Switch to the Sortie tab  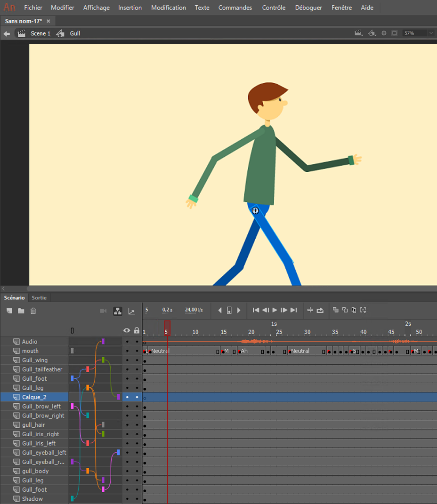pyautogui.click(x=39, y=297)
